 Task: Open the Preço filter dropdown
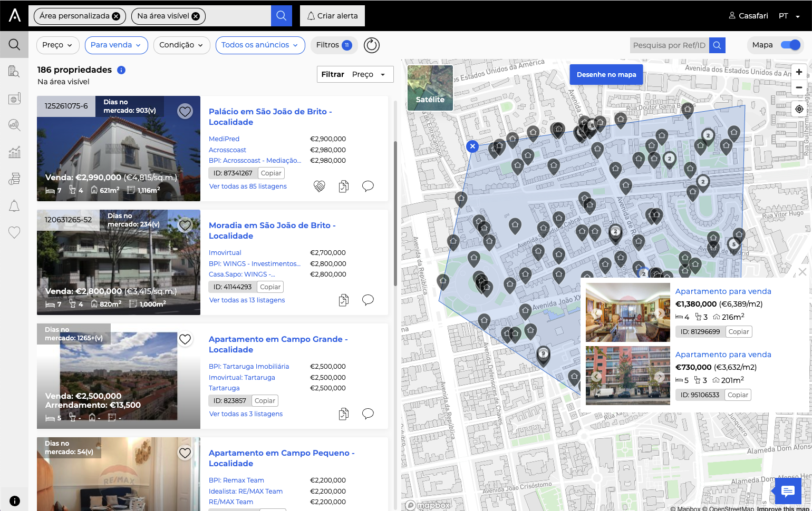[57, 45]
